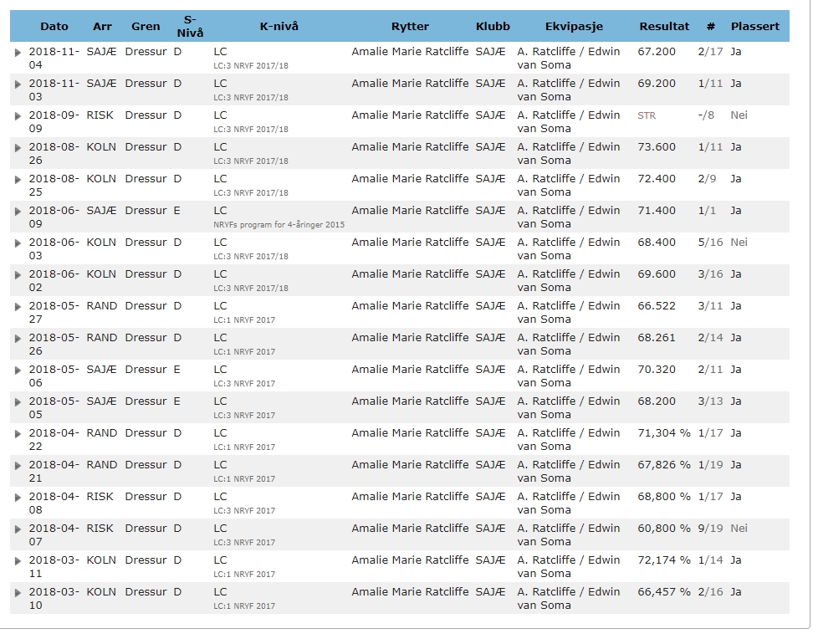The width and height of the screenshot is (813, 644).
Task: Select the 60,800 % result value
Action: [x=664, y=529]
